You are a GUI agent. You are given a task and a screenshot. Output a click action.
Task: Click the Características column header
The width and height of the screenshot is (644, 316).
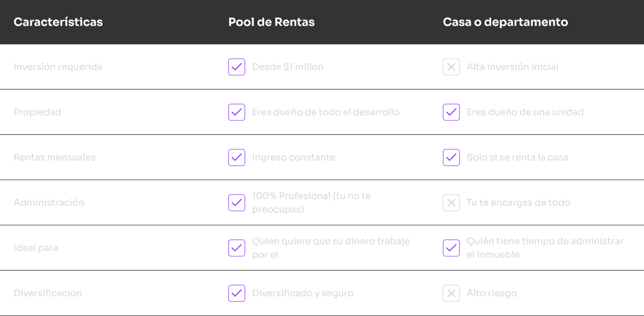58,22
